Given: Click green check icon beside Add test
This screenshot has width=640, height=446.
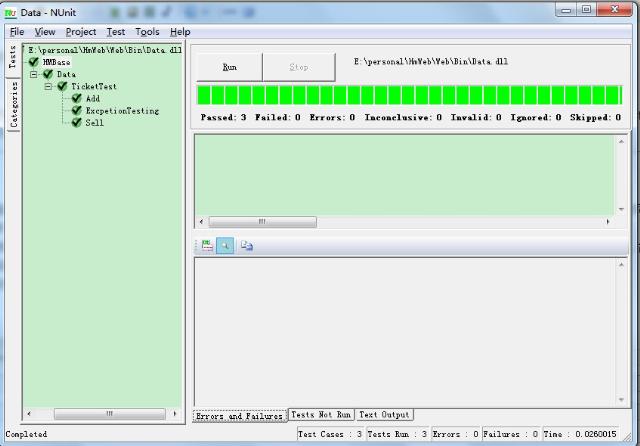Looking at the screenshot, I should click(x=76, y=98).
